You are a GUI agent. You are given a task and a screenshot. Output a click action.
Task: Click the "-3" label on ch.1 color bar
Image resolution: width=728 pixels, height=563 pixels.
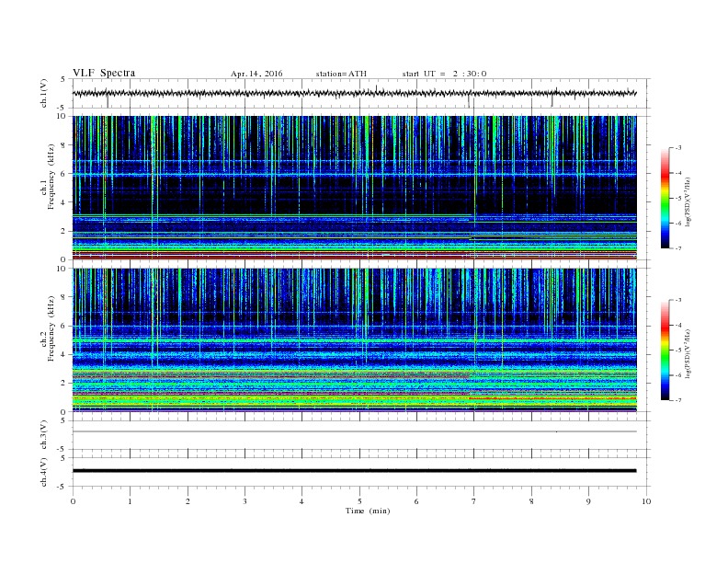[678, 148]
